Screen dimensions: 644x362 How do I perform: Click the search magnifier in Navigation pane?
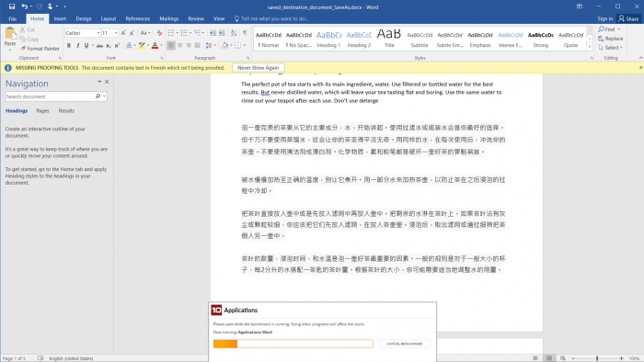click(x=98, y=96)
